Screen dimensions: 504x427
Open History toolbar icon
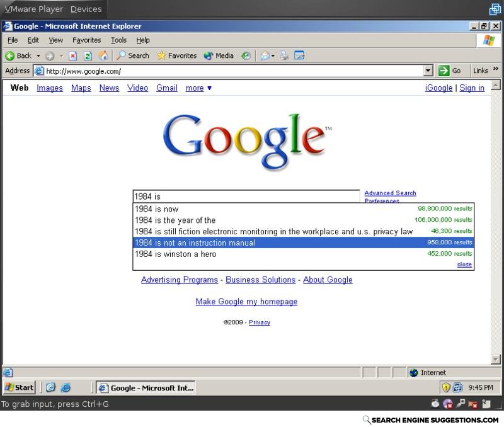[x=246, y=56]
